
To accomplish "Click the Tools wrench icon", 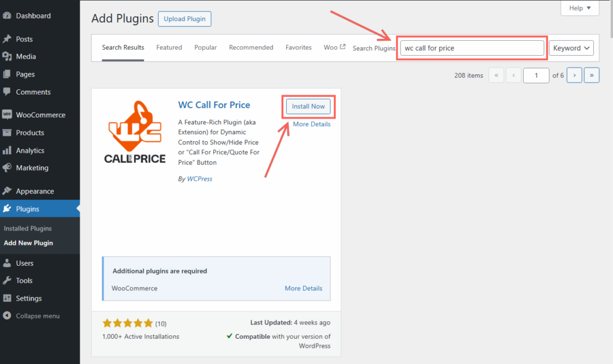I will tap(7, 280).
